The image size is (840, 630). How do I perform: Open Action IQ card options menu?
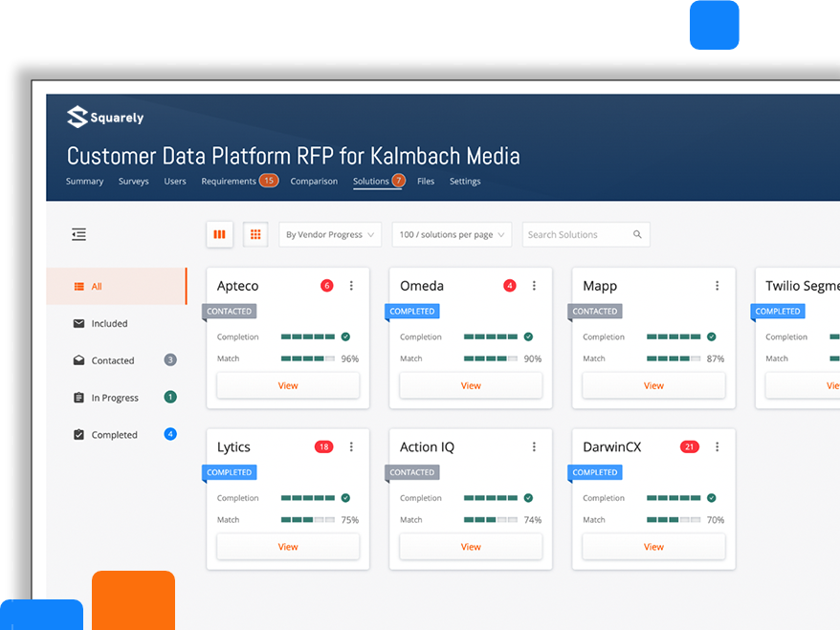[x=534, y=447]
